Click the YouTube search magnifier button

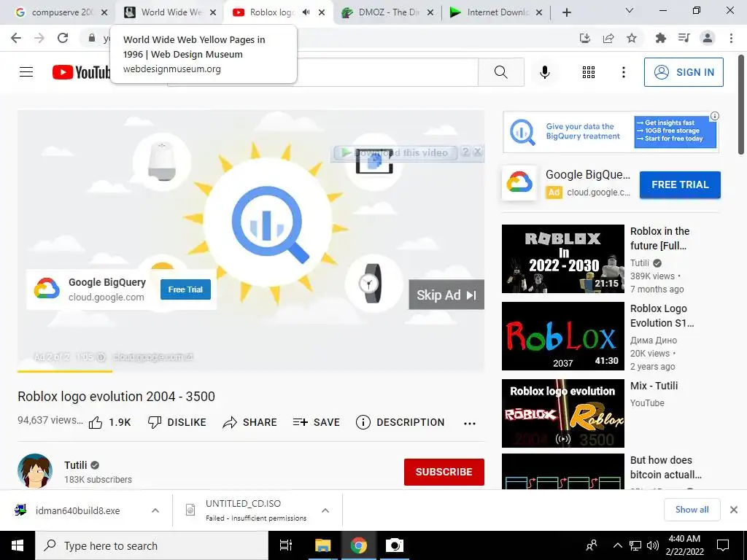[x=500, y=72]
